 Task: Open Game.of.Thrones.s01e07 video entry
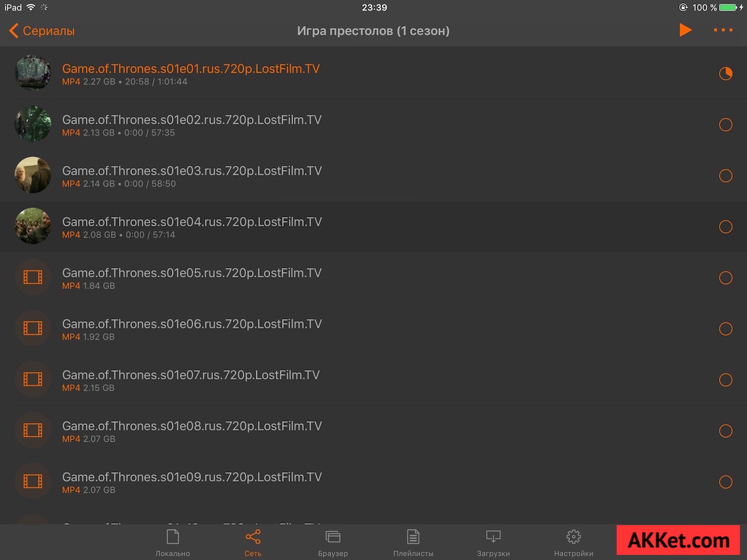coord(374,380)
